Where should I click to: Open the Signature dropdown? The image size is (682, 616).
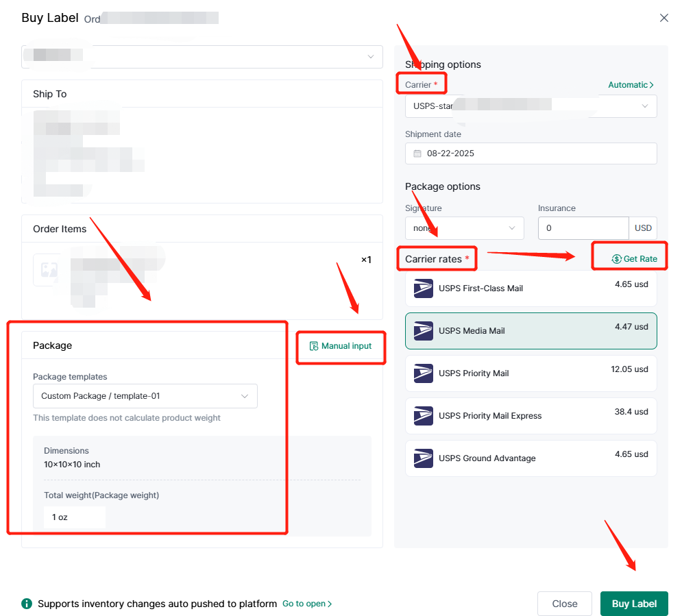tap(464, 228)
